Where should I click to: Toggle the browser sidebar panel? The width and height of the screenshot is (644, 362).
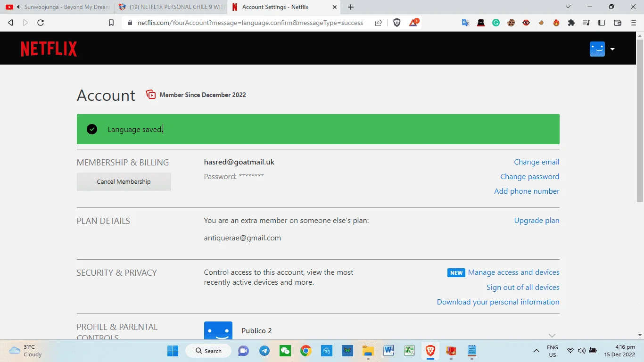pyautogui.click(x=602, y=23)
